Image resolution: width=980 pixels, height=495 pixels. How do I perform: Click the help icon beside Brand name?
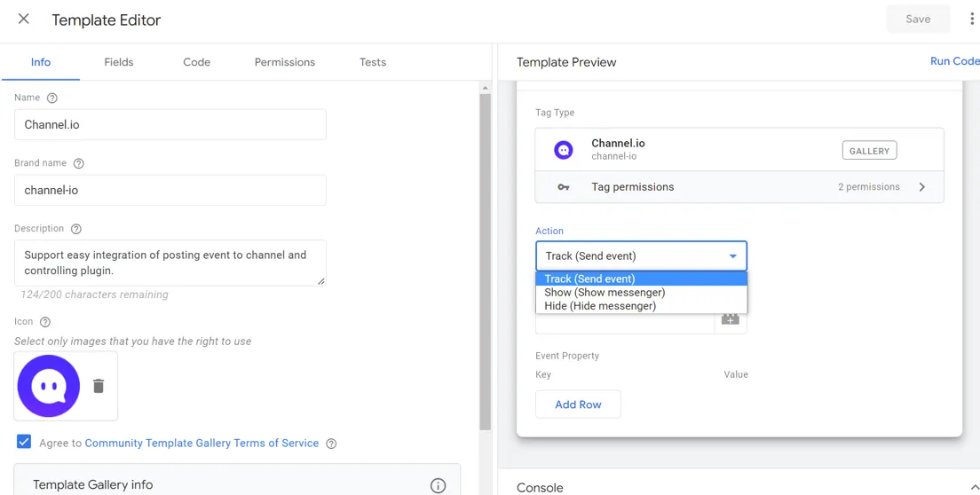[79, 164]
